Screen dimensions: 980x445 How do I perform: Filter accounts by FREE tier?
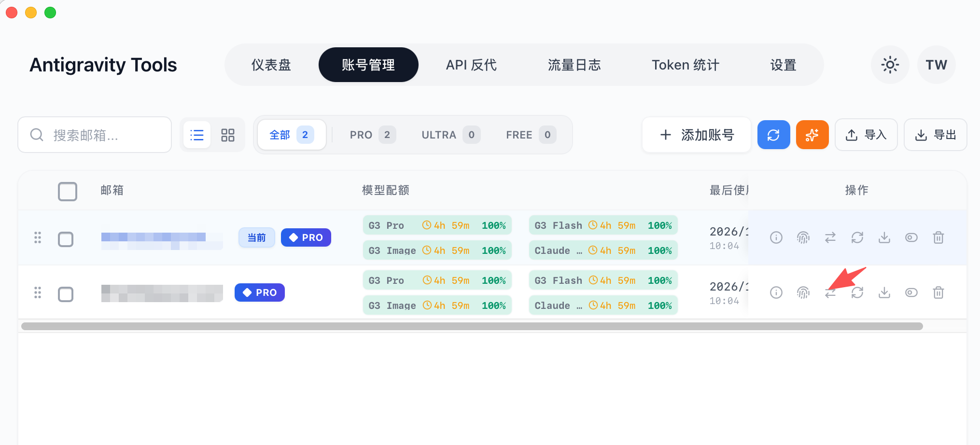coord(531,135)
